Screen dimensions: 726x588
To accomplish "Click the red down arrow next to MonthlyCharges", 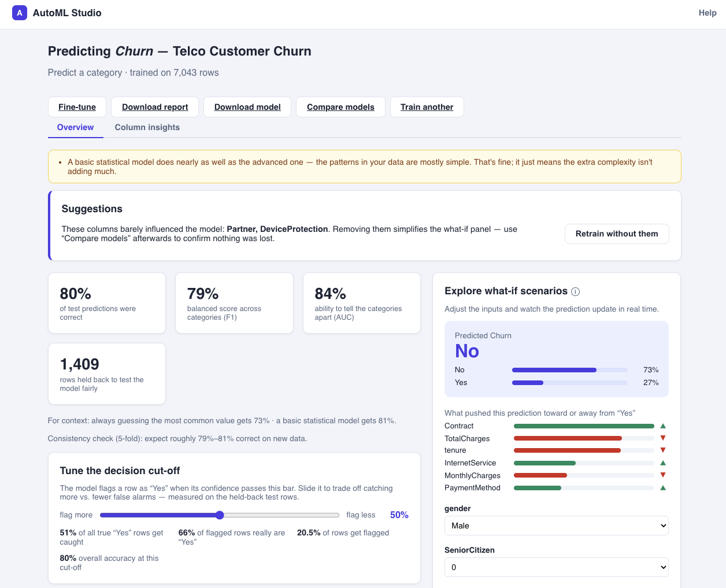I will coord(663,475).
